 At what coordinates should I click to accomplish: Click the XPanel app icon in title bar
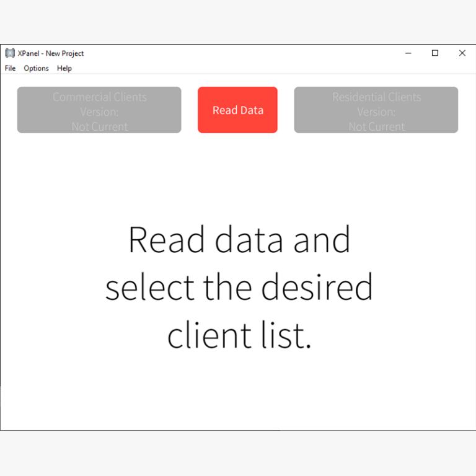(10, 53)
